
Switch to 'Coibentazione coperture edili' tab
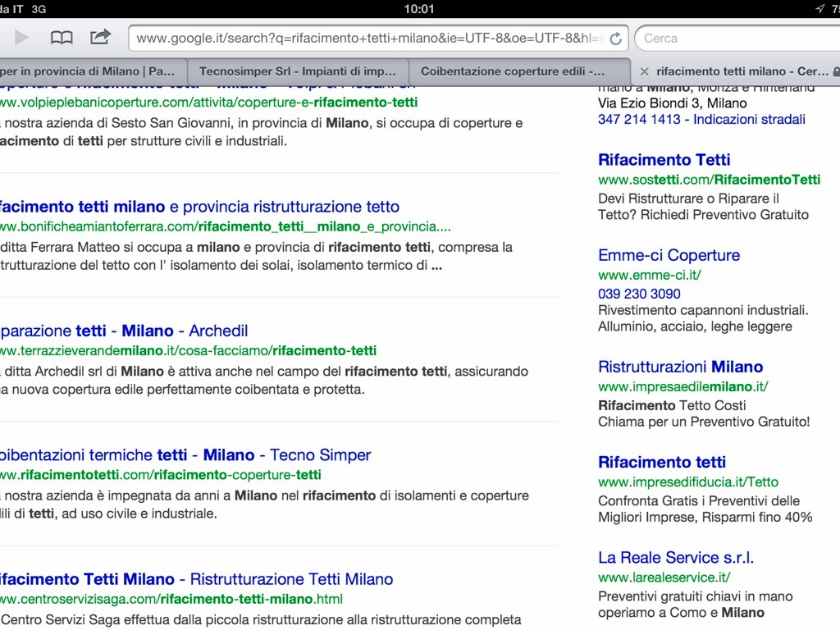click(x=513, y=71)
